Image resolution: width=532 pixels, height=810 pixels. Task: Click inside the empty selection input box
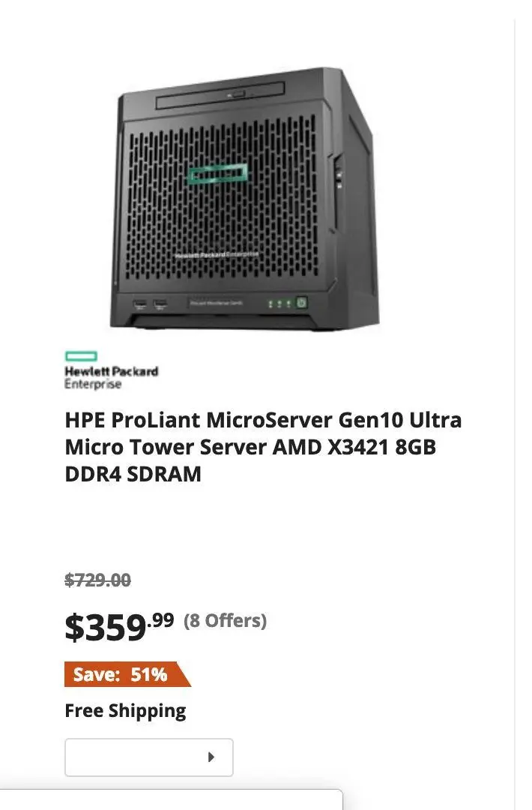click(127, 757)
